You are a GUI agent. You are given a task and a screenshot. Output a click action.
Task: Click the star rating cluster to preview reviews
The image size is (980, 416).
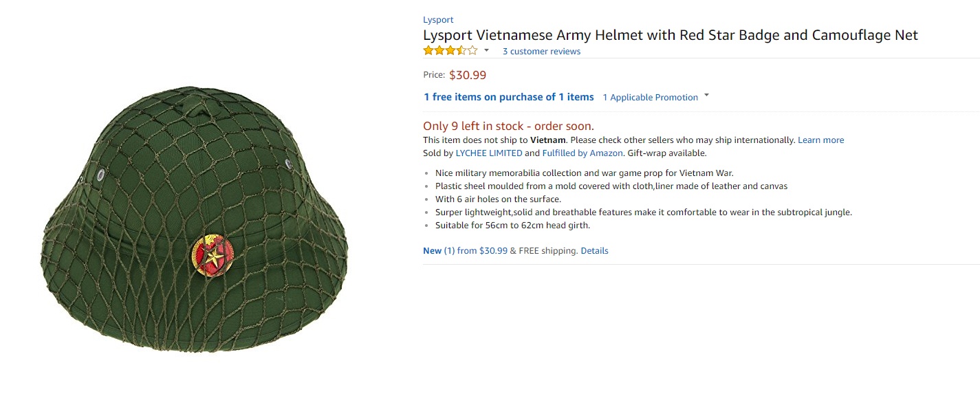[450, 50]
